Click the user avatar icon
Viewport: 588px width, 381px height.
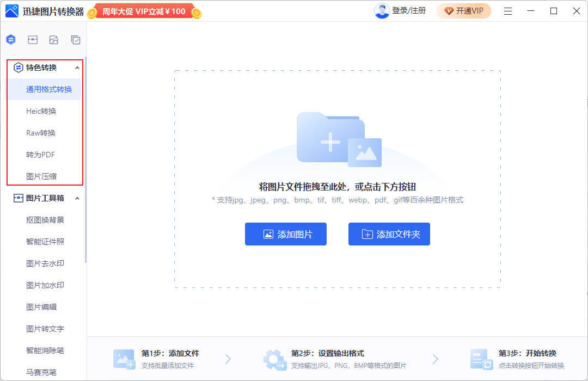point(382,11)
